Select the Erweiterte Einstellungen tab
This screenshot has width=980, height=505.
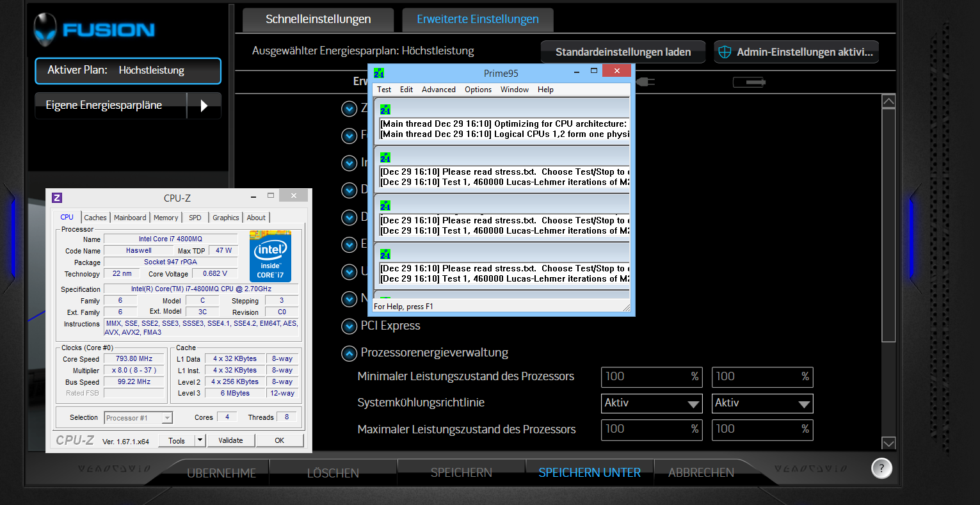coord(478,19)
